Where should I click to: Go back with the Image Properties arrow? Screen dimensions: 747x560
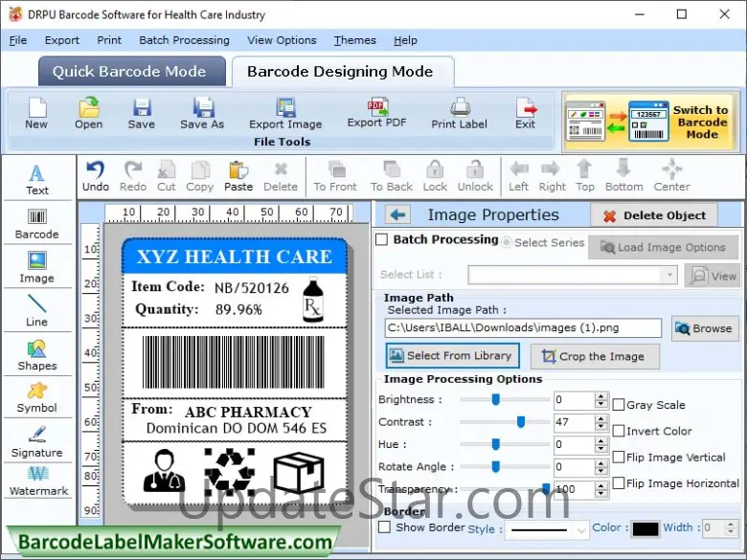click(397, 214)
